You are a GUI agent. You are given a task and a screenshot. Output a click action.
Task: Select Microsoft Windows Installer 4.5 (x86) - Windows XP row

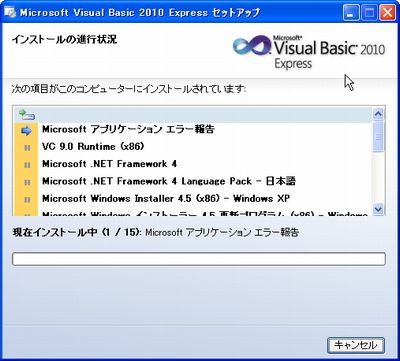[193, 199]
